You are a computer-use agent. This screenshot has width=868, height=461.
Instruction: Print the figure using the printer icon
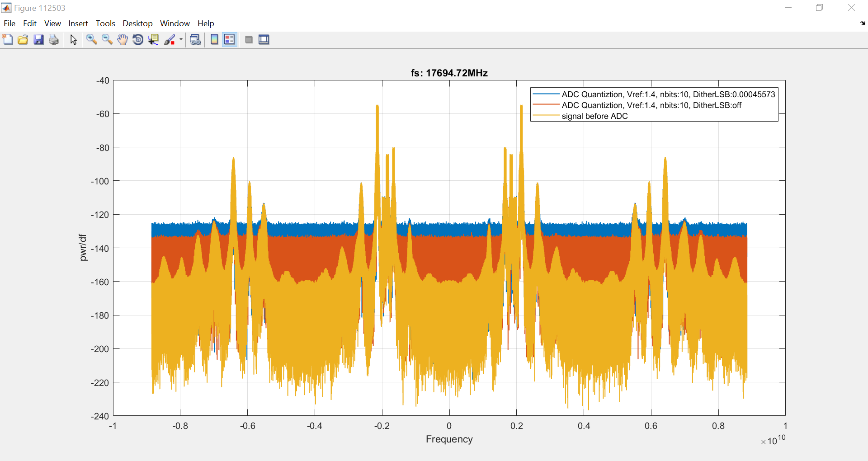pyautogui.click(x=54, y=40)
